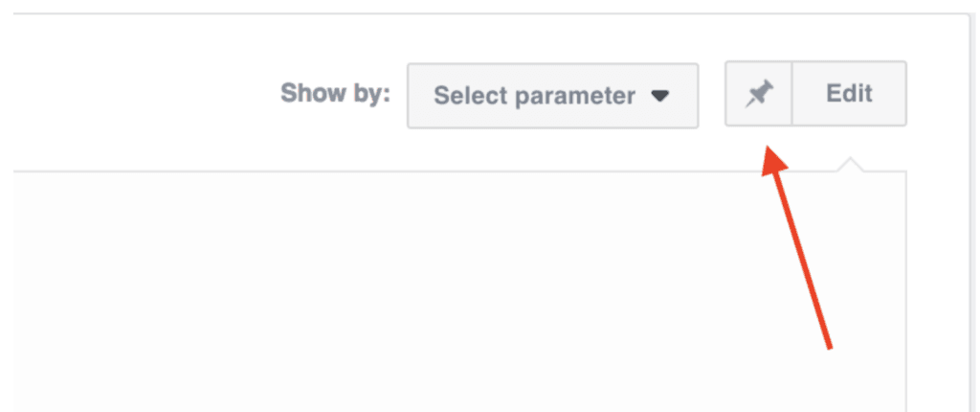Toggle the pin button beside Edit
Image resolution: width=980 pixels, height=412 pixels.
click(758, 93)
